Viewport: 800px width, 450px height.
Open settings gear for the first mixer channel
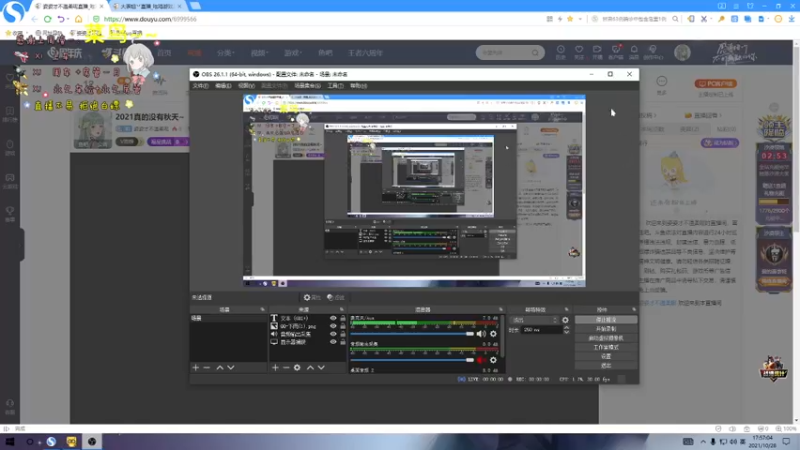(493, 334)
